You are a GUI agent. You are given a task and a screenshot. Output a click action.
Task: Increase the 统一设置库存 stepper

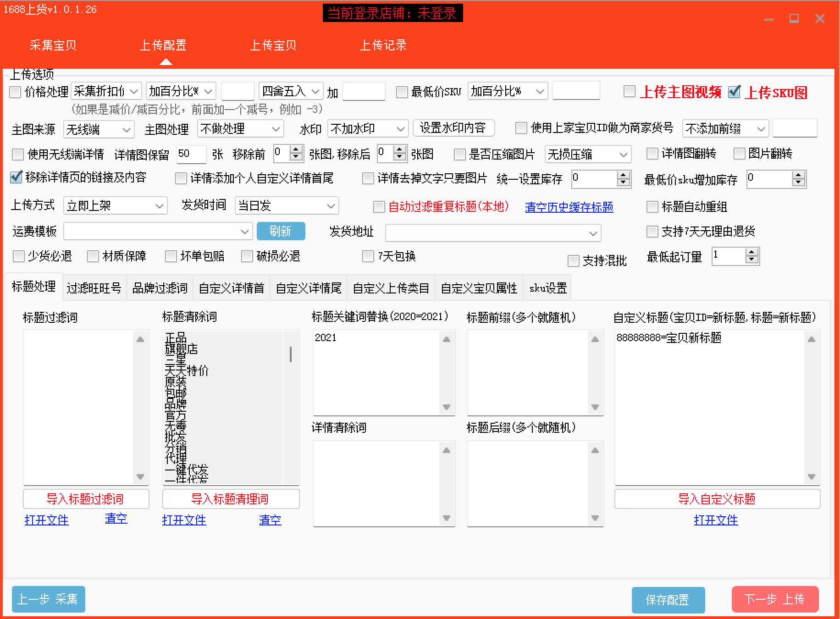pos(623,175)
